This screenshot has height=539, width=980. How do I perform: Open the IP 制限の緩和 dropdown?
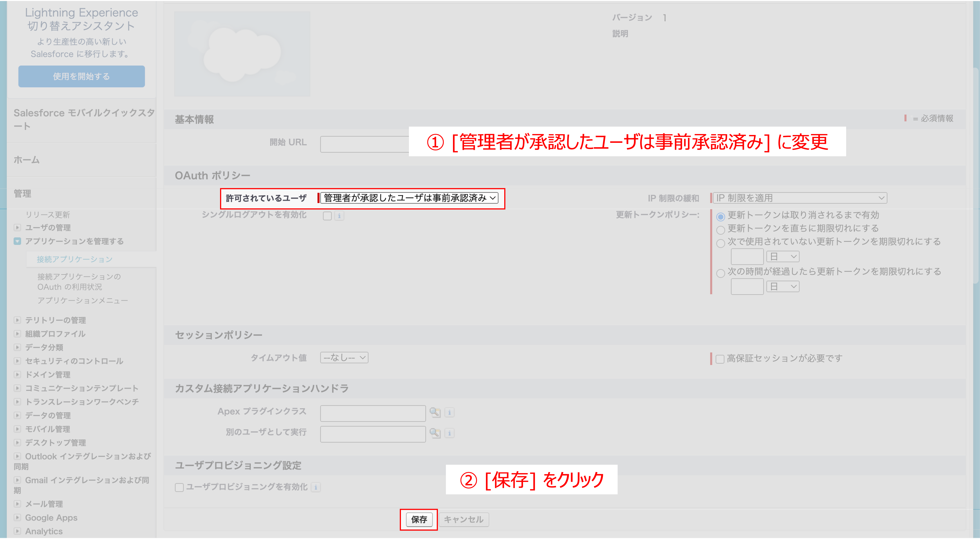click(800, 198)
